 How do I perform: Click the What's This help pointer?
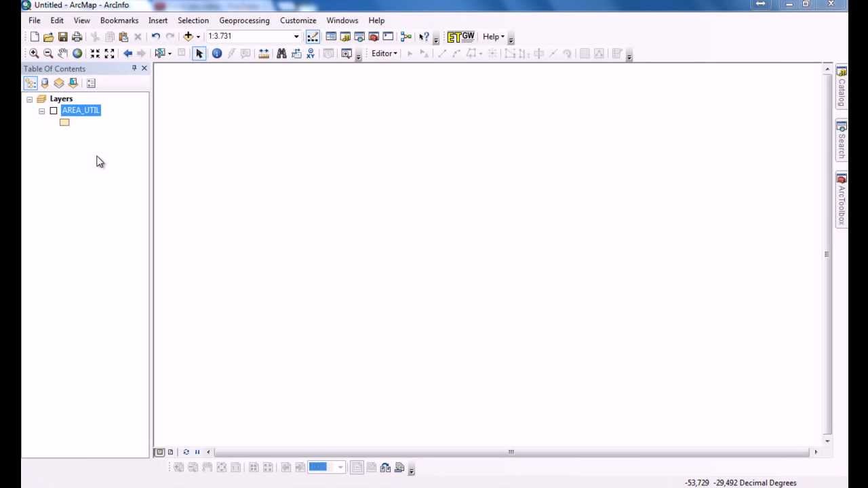point(424,37)
